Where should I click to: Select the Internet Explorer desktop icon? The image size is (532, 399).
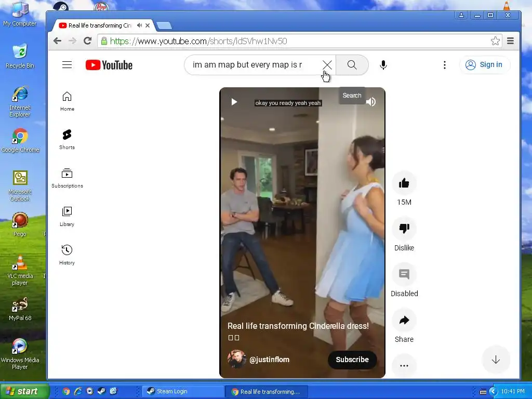20,101
